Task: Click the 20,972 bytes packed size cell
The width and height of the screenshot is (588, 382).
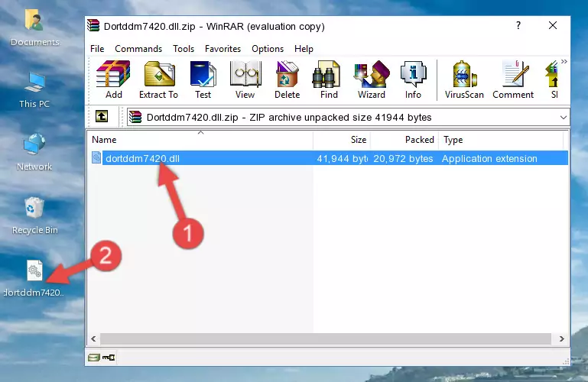Action: (403, 158)
